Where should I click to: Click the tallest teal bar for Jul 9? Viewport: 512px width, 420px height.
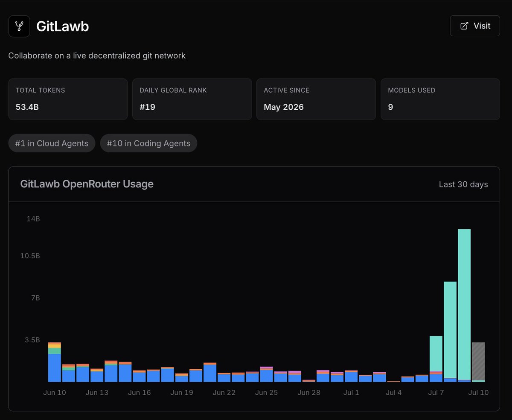pos(464,305)
